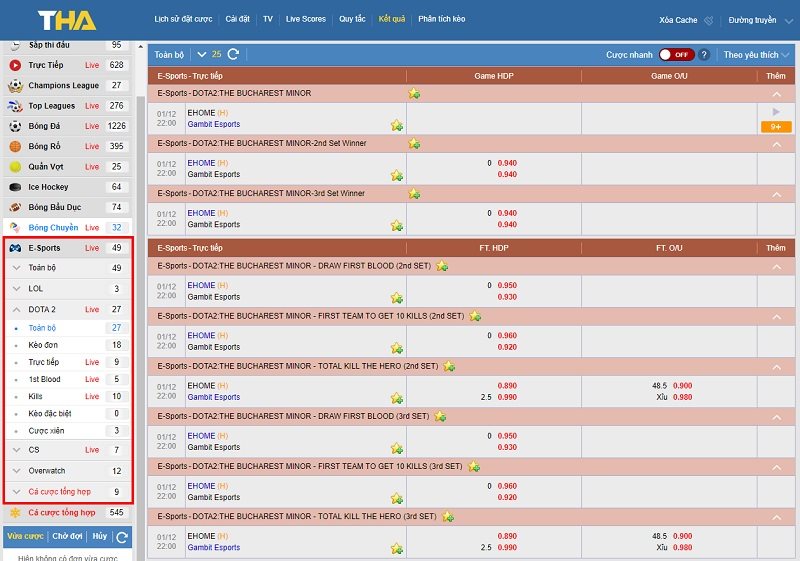The width and height of the screenshot is (800, 561).
Task: Click favorite star on 3rd Set Winner header
Action: point(414,194)
